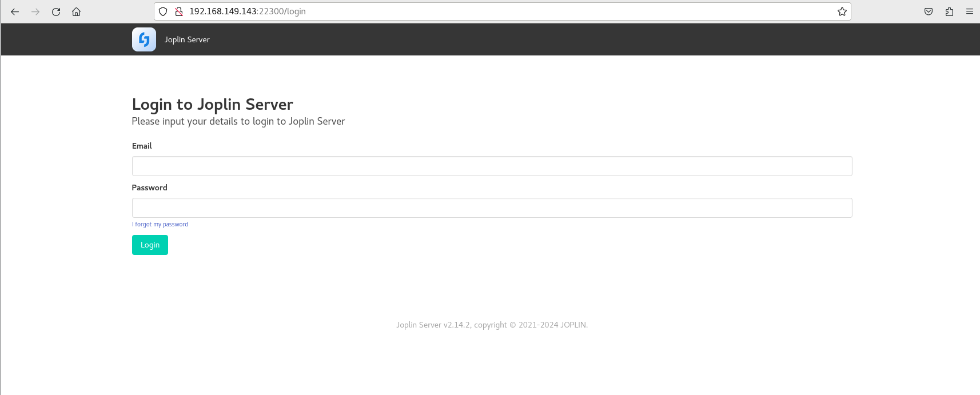Click the Email field label
Viewport: 980px width, 395px height.
pos(142,146)
